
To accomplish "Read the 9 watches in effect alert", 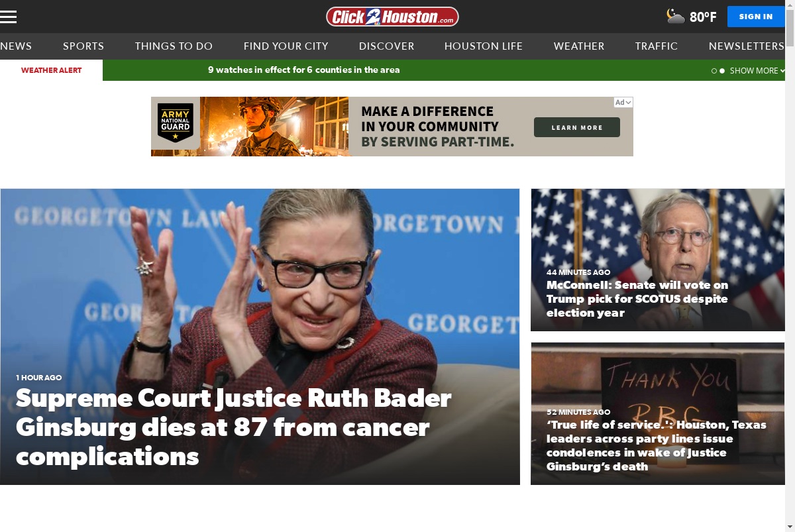I will 304,70.
